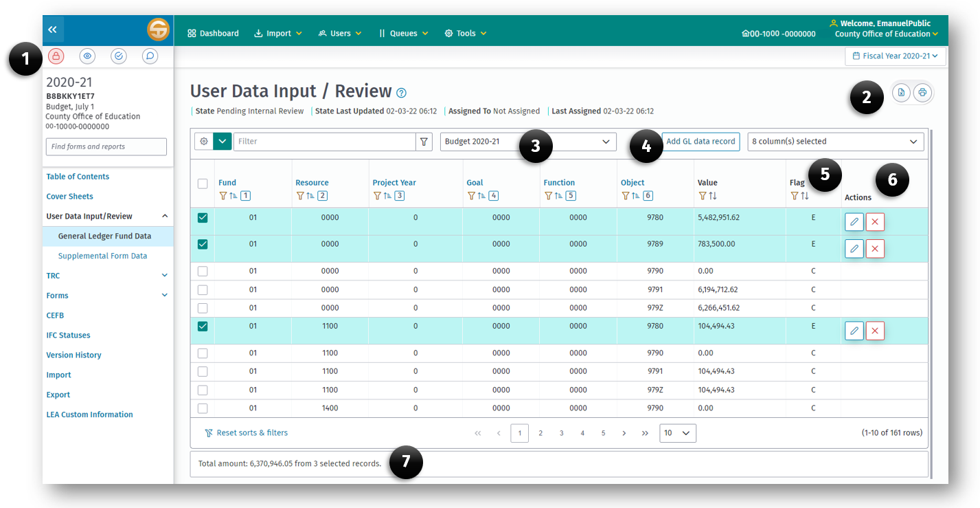The height and width of the screenshot is (508, 980).
Task: Go to page 3 of the results
Action: pos(561,432)
